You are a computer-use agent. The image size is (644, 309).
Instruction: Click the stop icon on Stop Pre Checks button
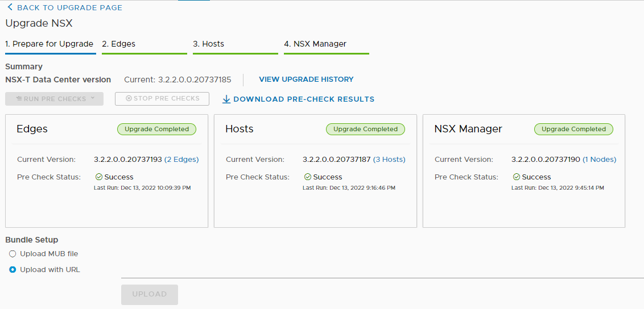pyautogui.click(x=129, y=98)
